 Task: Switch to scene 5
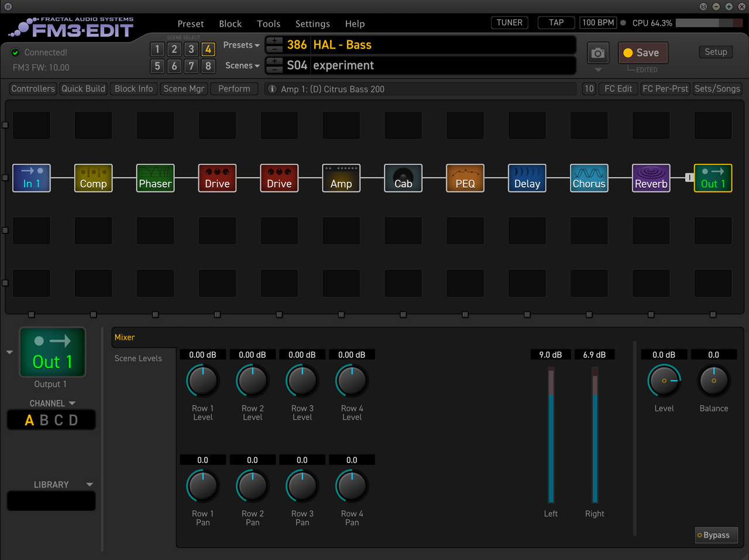click(x=157, y=66)
